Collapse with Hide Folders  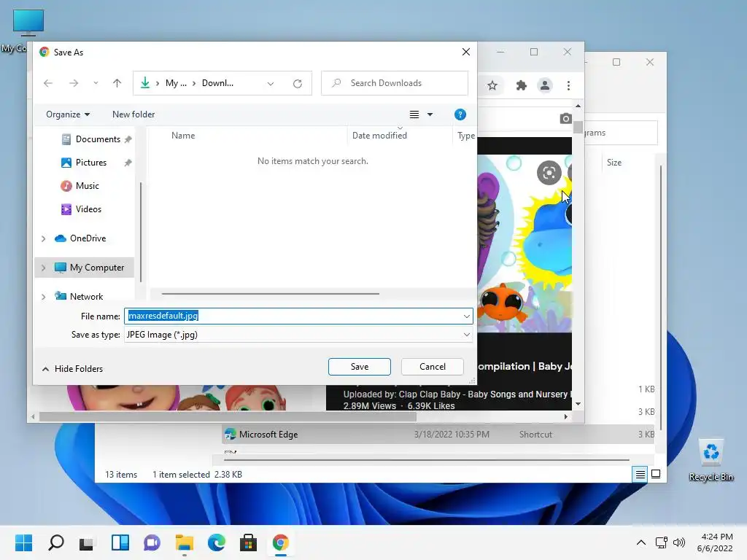[x=72, y=368]
